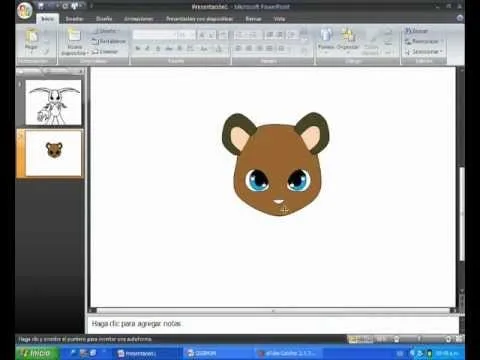Open the Office button menu

coord(24,10)
